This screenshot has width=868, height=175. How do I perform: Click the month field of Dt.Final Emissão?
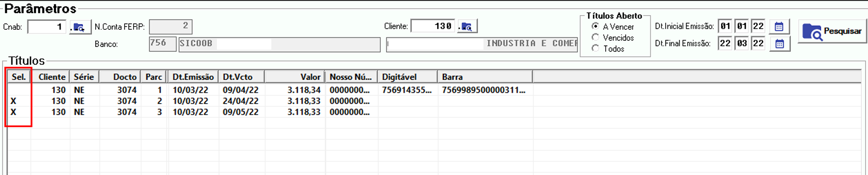click(742, 44)
